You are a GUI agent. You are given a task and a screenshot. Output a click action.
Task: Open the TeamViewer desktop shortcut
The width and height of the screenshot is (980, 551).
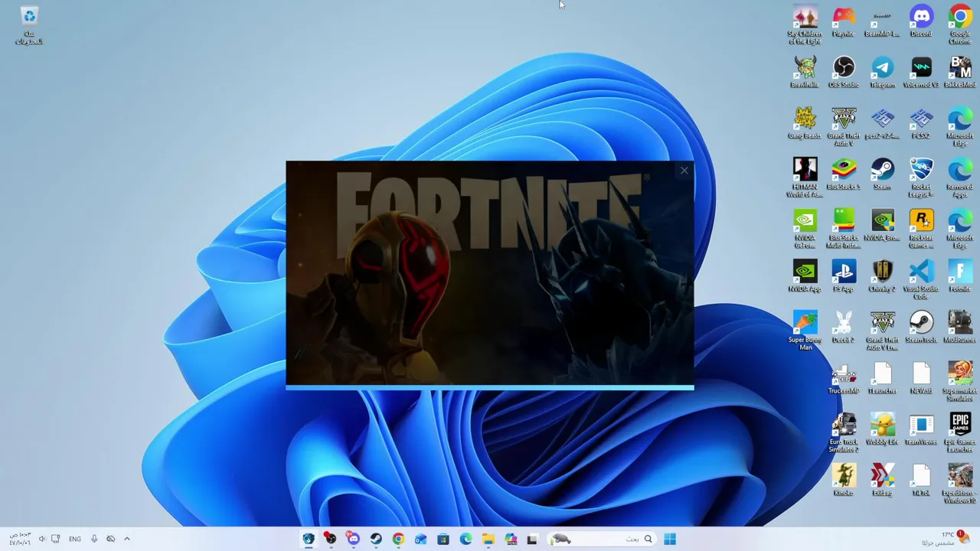point(921,429)
